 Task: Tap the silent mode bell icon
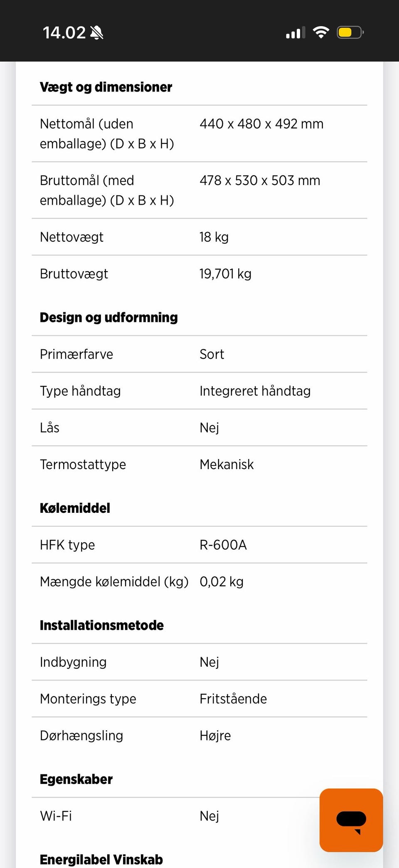(x=97, y=32)
